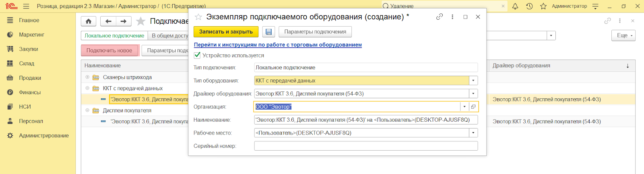Select Эвотор row under Дисплеи покупателя

150,121
